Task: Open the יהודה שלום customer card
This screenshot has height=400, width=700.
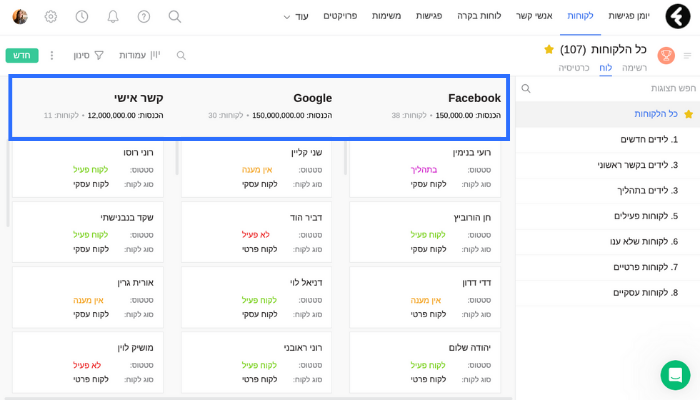Action: coord(425,362)
